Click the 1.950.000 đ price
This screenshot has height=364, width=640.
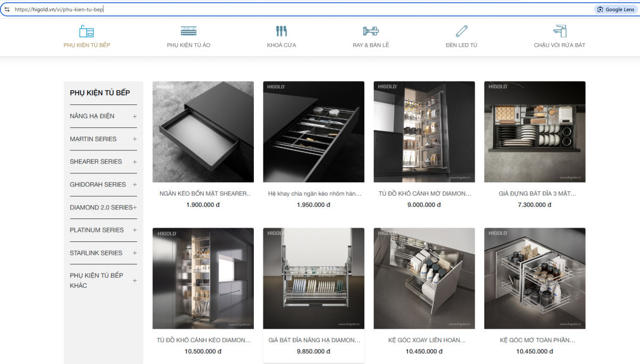[314, 205]
